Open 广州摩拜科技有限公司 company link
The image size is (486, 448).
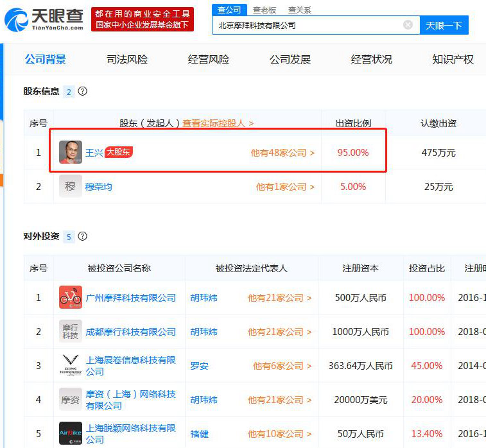click(x=130, y=298)
